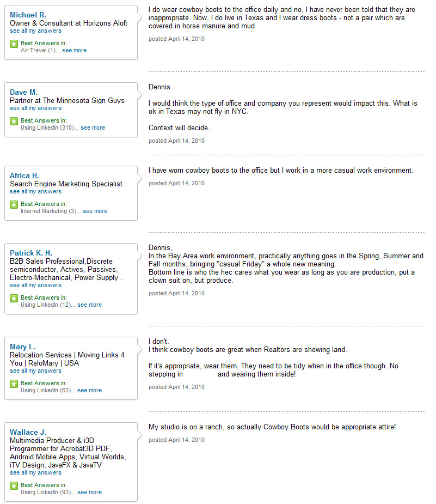Open Wallace J.'s profile name link
Screen dimensions: 436x504
[x=28, y=432]
